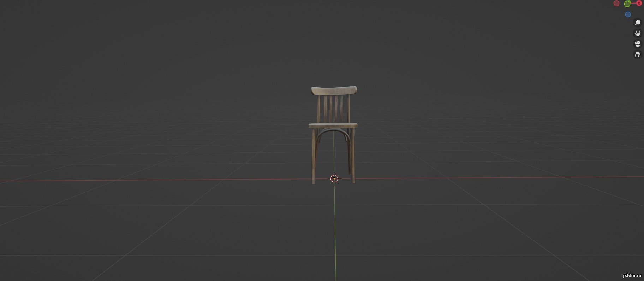Click the p3dm.ru watermark text
The height and width of the screenshot is (281, 644).
pos(632,275)
